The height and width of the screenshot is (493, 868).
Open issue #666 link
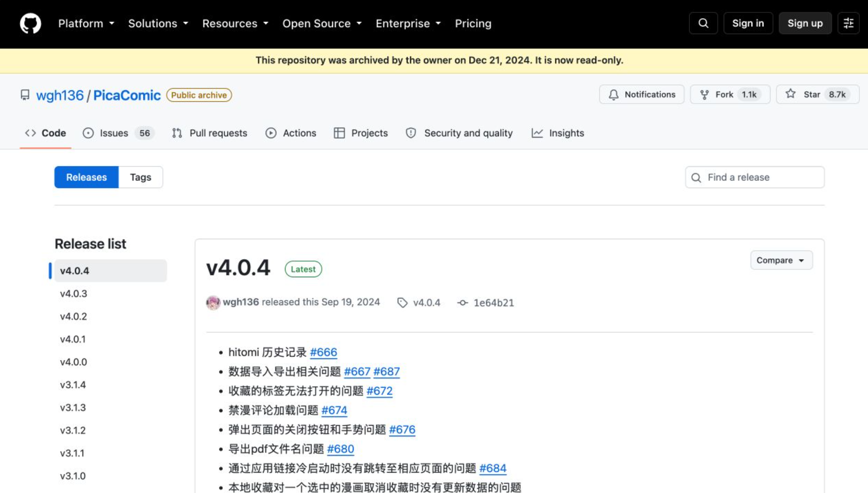pyautogui.click(x=323, y=352)
